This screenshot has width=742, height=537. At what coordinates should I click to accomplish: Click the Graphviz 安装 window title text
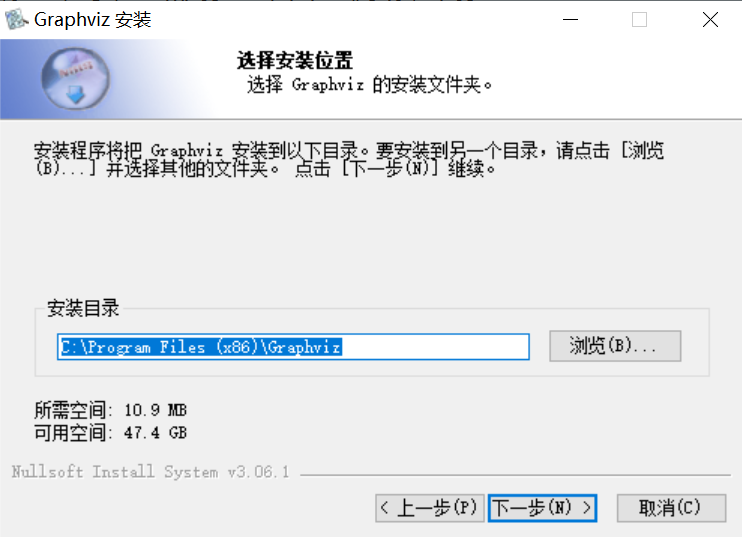pyautogui.click(x=93, y=20)
